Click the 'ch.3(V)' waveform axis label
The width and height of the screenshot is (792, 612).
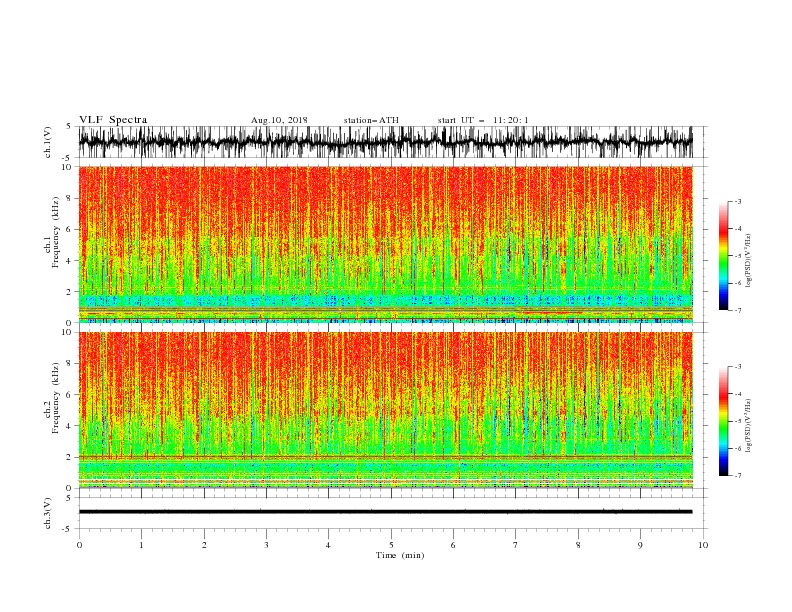point(48,513)
